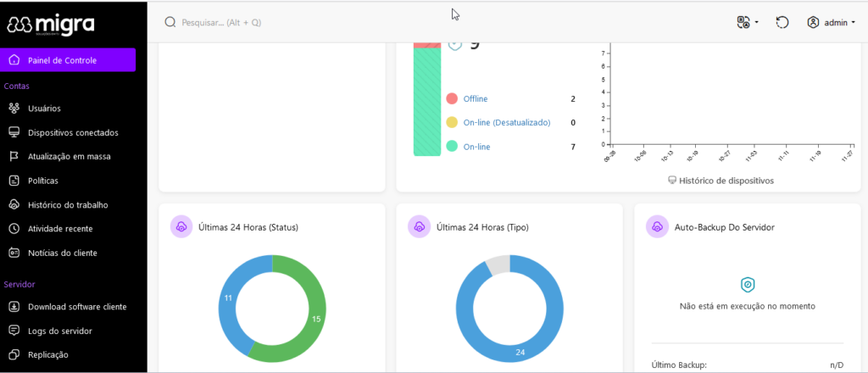Select Replicação in the sidebar
The image size is (868, 373).
[x=47, y=354]
